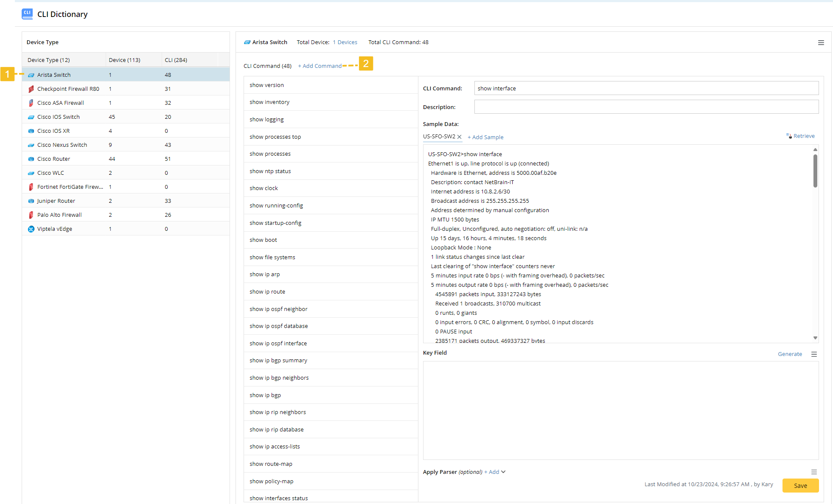Click the Retrieve sample data icon
The image size is (833, 504).
coord(789,136)
